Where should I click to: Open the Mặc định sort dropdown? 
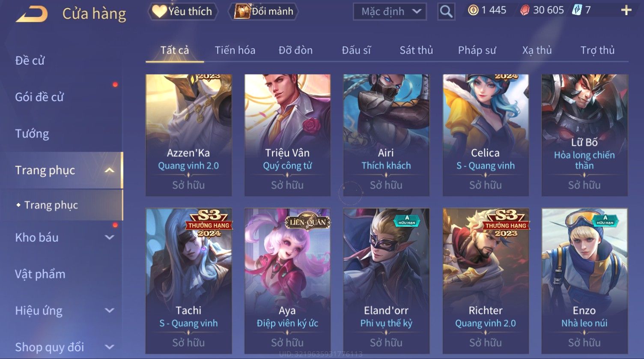[x=390, y=12]
